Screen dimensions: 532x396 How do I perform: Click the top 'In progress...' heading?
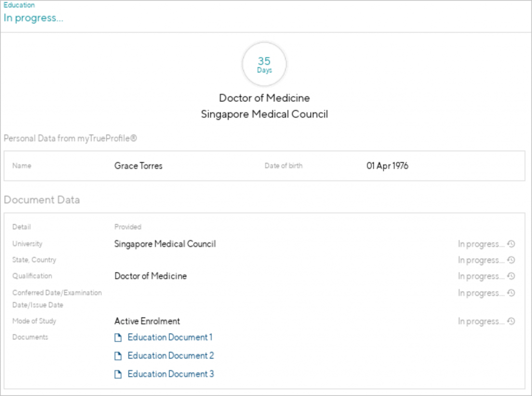33,18
